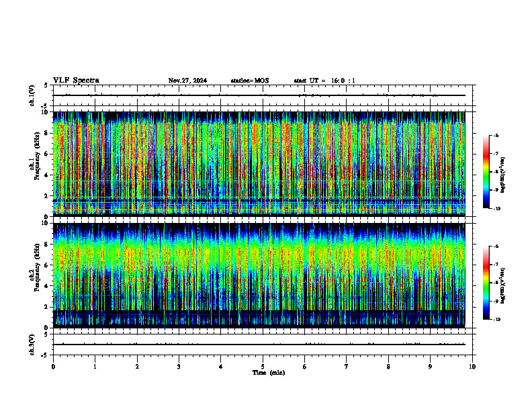The width and height of the screenshot is (532, 411).
Task: Click inside the ch.1 spectrogram panel
Action: coord(259,164)
